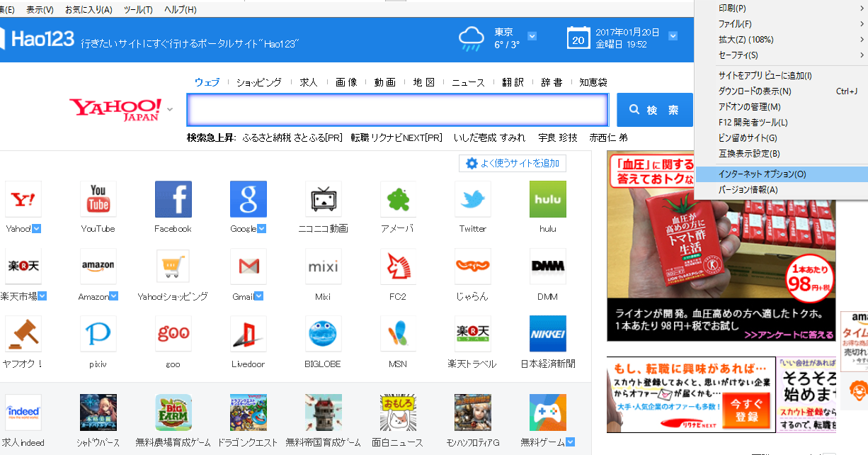Open the ツール(T) menu
Viewport: 868px width, 455px height.
[138, 10]
